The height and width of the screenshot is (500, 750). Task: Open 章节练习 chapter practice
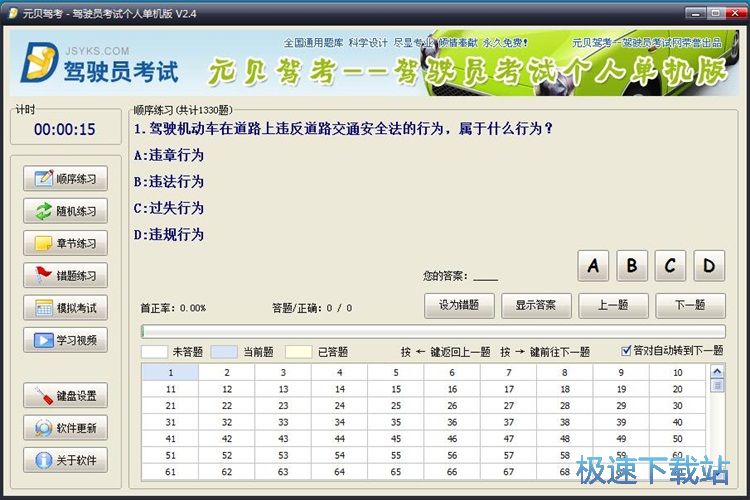click(65, 243)
